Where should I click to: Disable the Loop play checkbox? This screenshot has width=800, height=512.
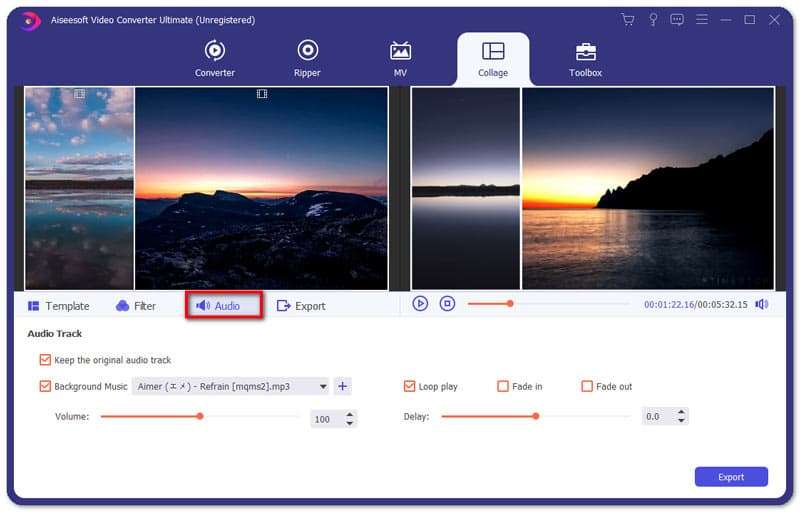coord(409,386)
